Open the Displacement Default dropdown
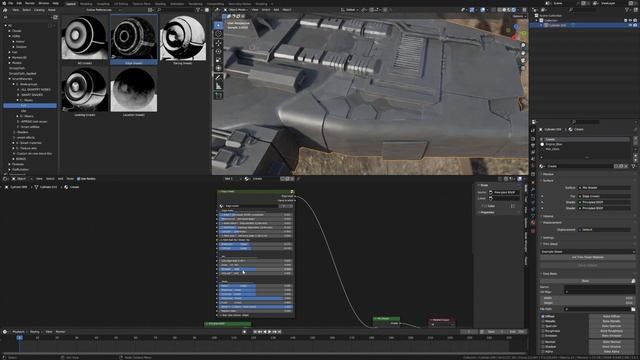The width and height of the screenshot is (640, 360). pyautogui.click(x=604, y=230)
